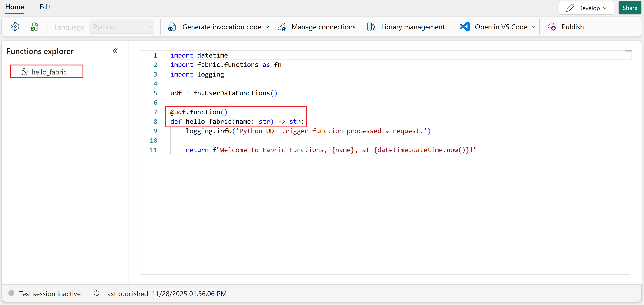Expand the Generate invocation code chevron
This screenshot has height=305, width=644.
click(267, 27)
